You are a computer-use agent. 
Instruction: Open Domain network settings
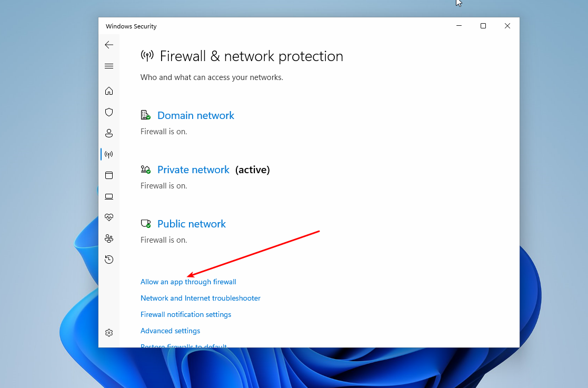coord(195,115)
